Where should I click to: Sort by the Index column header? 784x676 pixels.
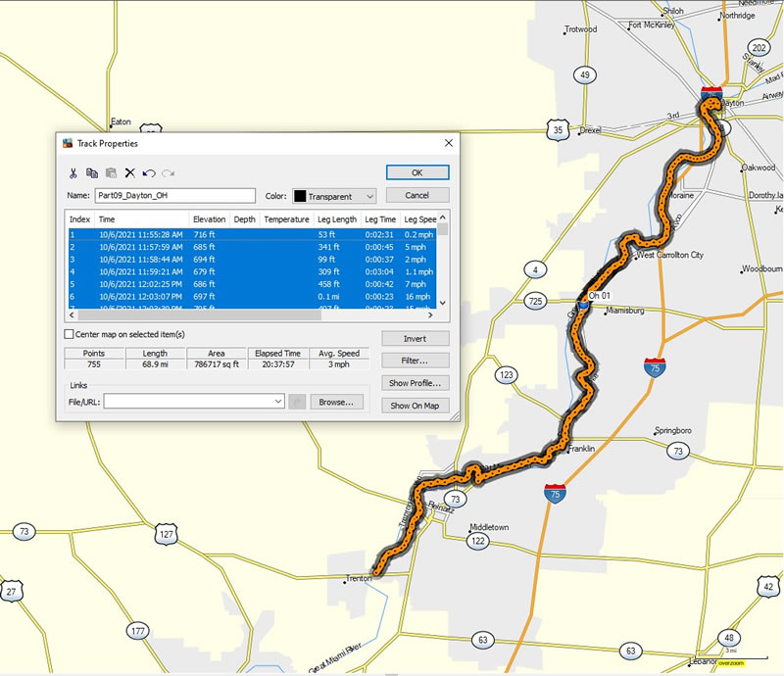click(80, 219)
